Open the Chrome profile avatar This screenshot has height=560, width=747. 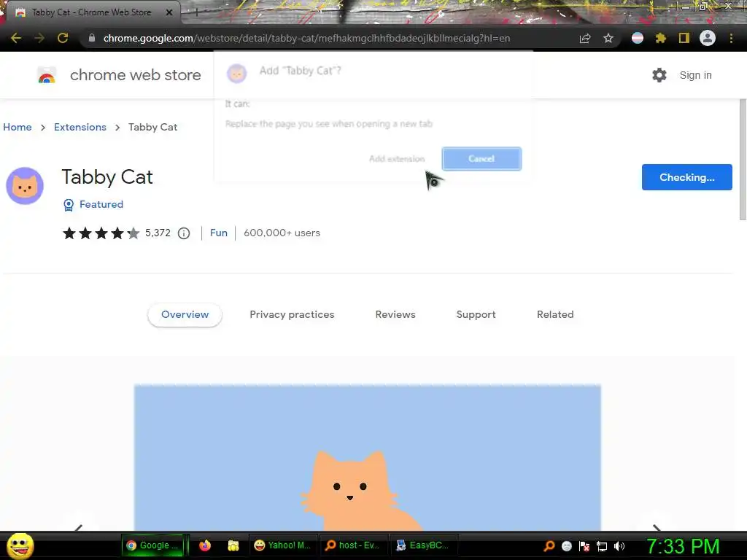tap(707, 38)
